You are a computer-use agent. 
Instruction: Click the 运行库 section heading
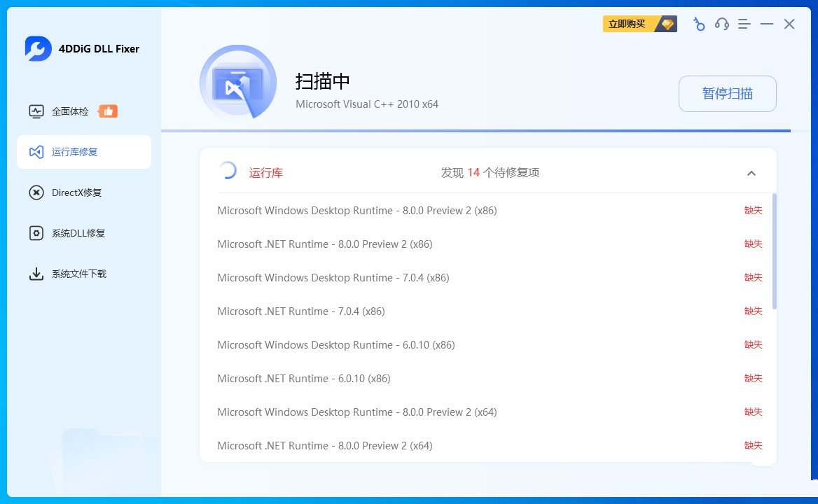[x=265, y=173]
